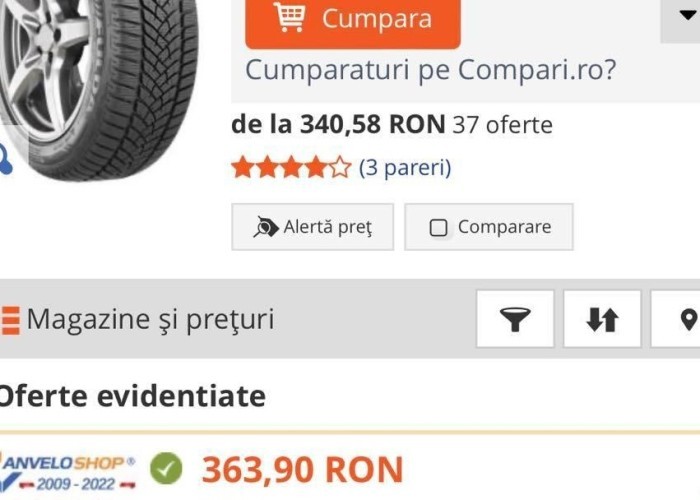Open the 363,90 RON price offer
Viewport: 700px width, 500px height.
pyautogui.click(x=303, y=470)
